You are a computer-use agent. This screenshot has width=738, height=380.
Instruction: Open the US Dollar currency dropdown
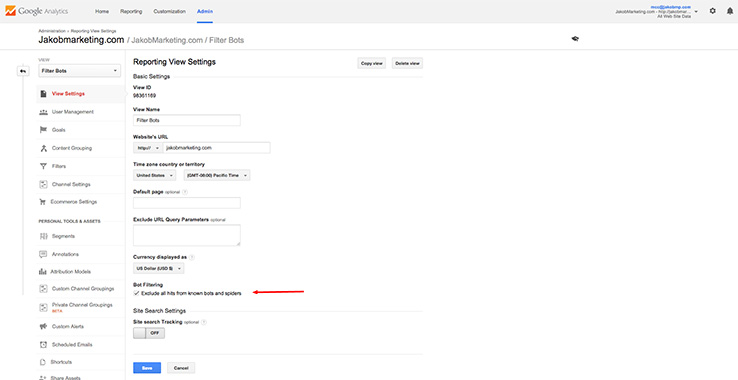point(159,268)
